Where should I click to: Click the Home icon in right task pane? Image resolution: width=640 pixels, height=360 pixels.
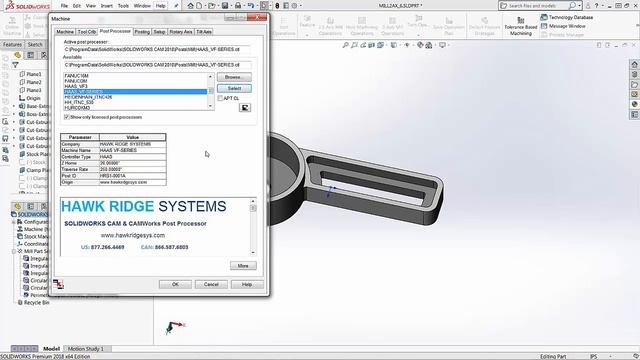(634, 64)
